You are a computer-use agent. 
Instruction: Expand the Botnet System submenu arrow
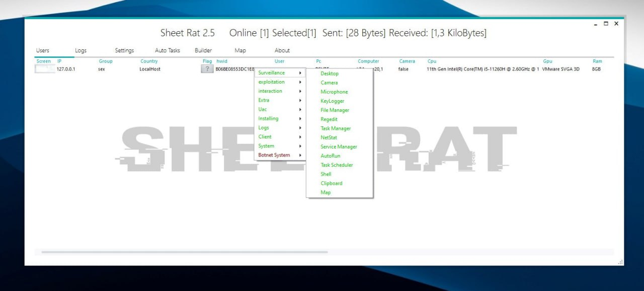tap(300, 155)
